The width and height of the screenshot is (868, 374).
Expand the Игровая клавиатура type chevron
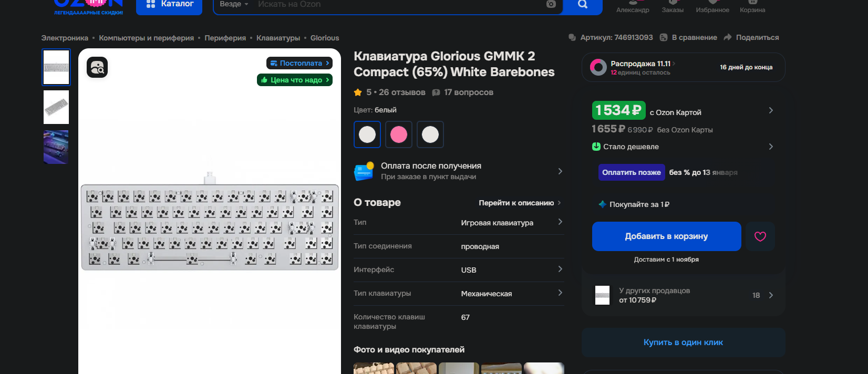[560, 222]
